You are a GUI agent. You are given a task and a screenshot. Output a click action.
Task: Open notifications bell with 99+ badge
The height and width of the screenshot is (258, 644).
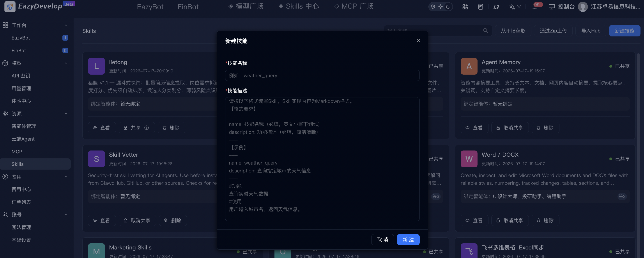(535, 7)
